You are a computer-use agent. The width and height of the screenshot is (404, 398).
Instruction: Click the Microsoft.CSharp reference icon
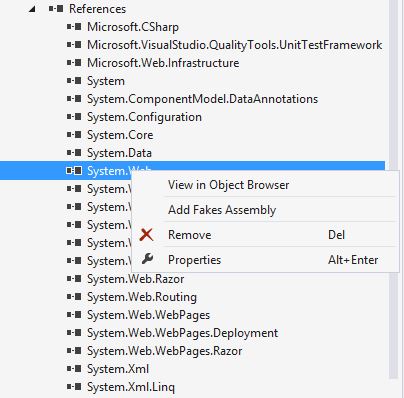point(74,27)
